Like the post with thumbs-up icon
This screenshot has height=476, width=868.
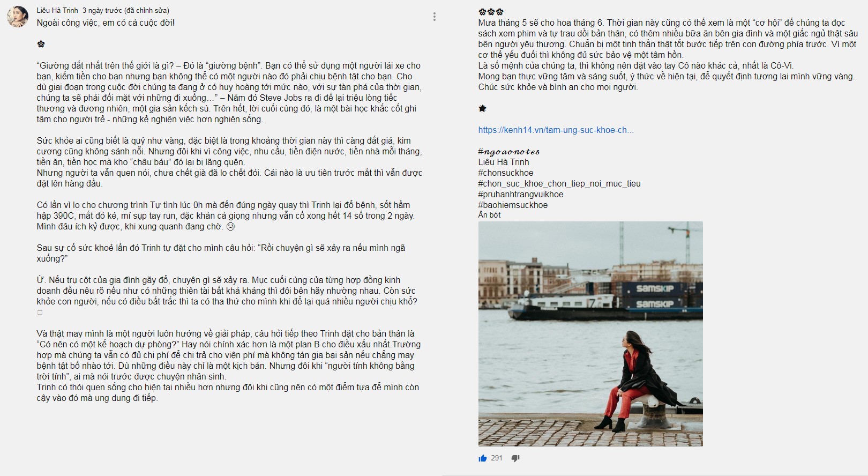(483, 458)
